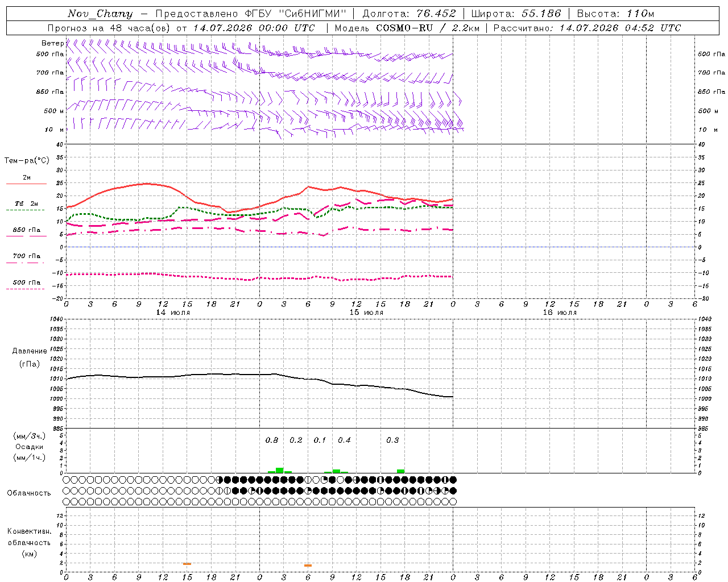Select the 700 гПа dash-dot legend entry
This screenshot has width=728, height=582.
(x=26, y=259)
